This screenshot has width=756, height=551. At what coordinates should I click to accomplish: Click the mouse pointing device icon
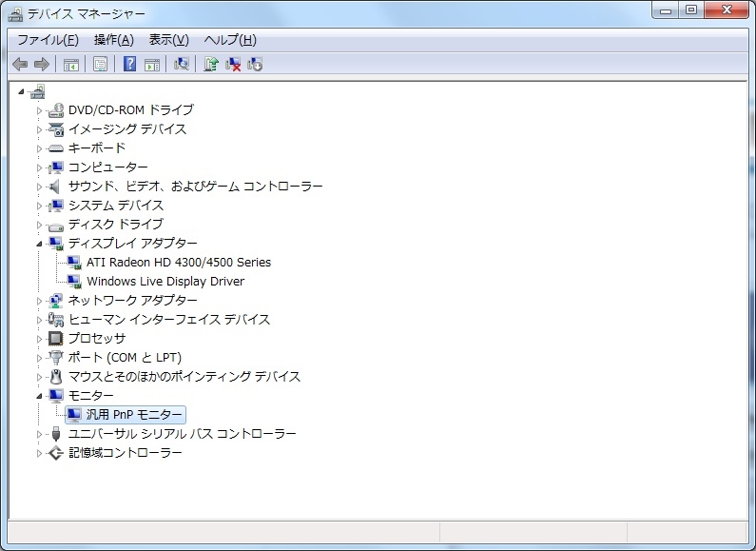pos(56,377)
